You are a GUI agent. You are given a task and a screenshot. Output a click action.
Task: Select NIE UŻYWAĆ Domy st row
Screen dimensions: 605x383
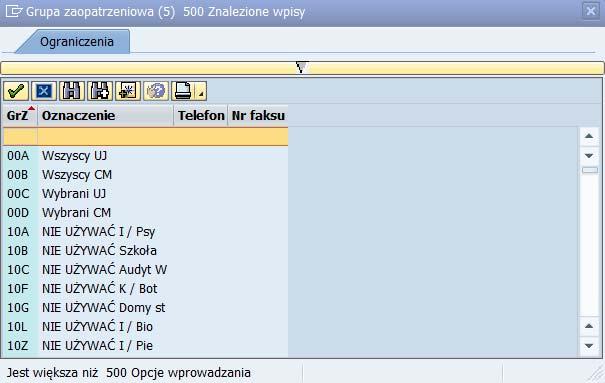coord(145,308)
